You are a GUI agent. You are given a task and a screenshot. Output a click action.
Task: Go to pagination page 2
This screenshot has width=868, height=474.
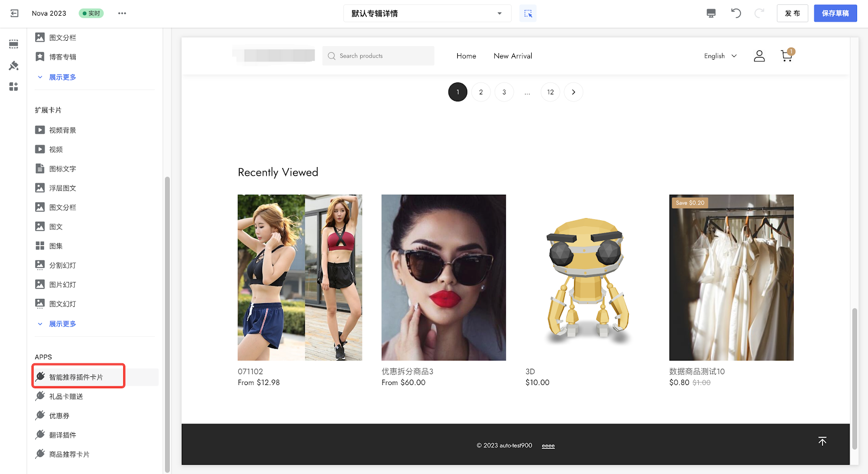pos(481,92)
